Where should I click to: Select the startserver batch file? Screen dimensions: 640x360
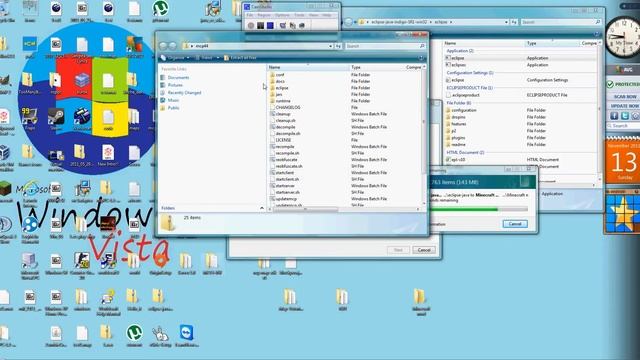coord(282,186)
